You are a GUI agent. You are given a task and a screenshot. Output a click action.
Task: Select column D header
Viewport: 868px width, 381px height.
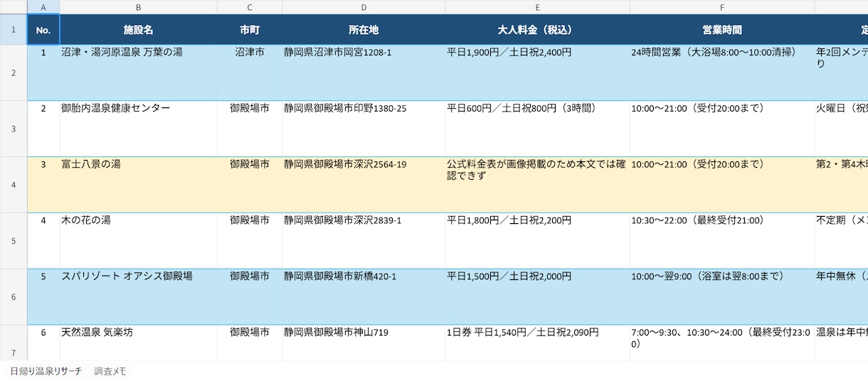tap(364, 7)
